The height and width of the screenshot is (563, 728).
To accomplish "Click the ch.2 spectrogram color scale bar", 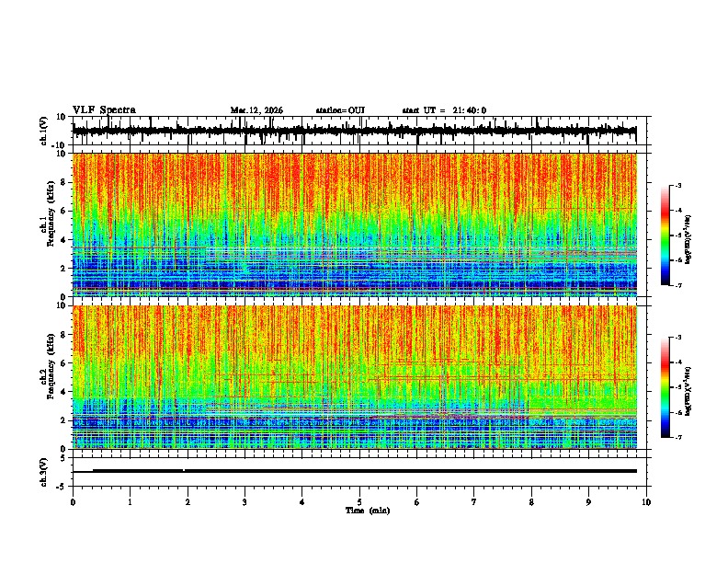I will 665,387.
